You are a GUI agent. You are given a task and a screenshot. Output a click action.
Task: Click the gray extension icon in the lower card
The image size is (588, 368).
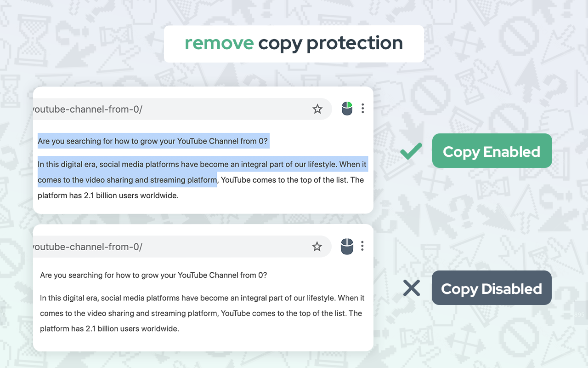coord(347,246)
